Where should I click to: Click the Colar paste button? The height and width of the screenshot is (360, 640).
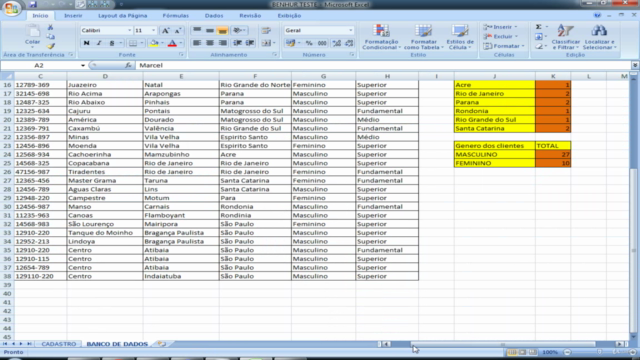33,35
